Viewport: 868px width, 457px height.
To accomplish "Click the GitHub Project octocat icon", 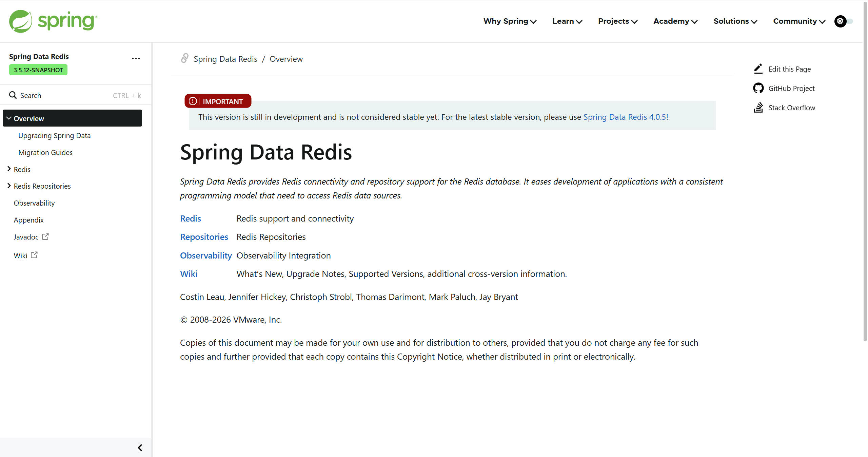I will tap(758, 88).
